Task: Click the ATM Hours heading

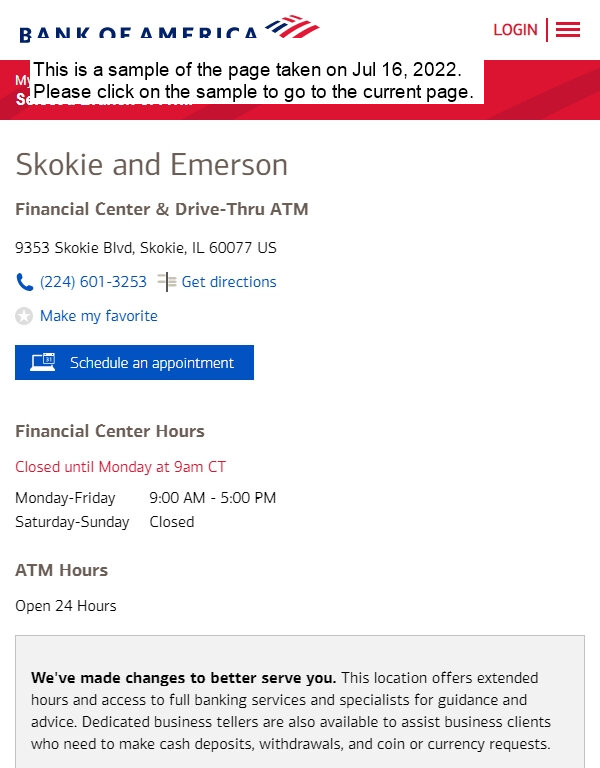Action: coord(61,570)
